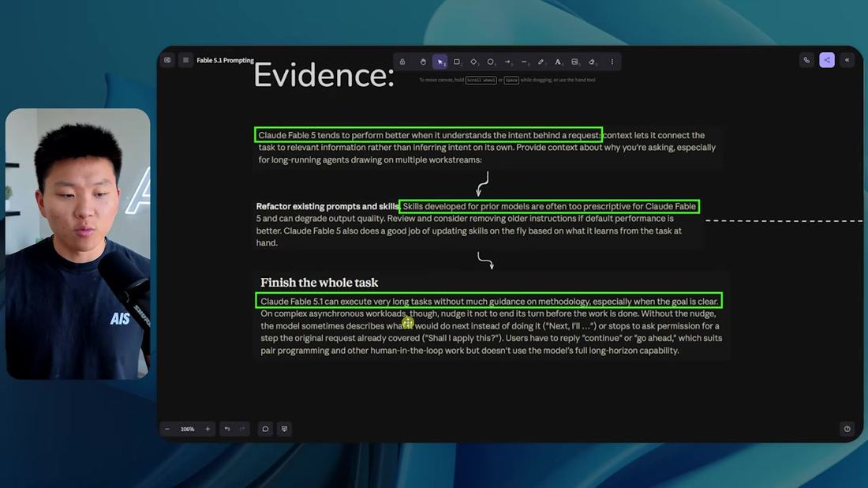
Task: Select the Pencil freedraw tool
Action: [x=541, y=62]
